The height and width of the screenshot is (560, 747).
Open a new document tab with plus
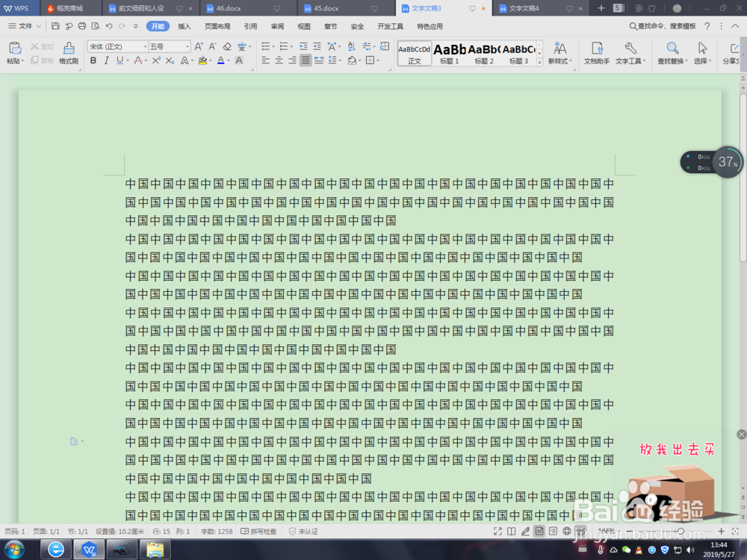coord(601,8)
